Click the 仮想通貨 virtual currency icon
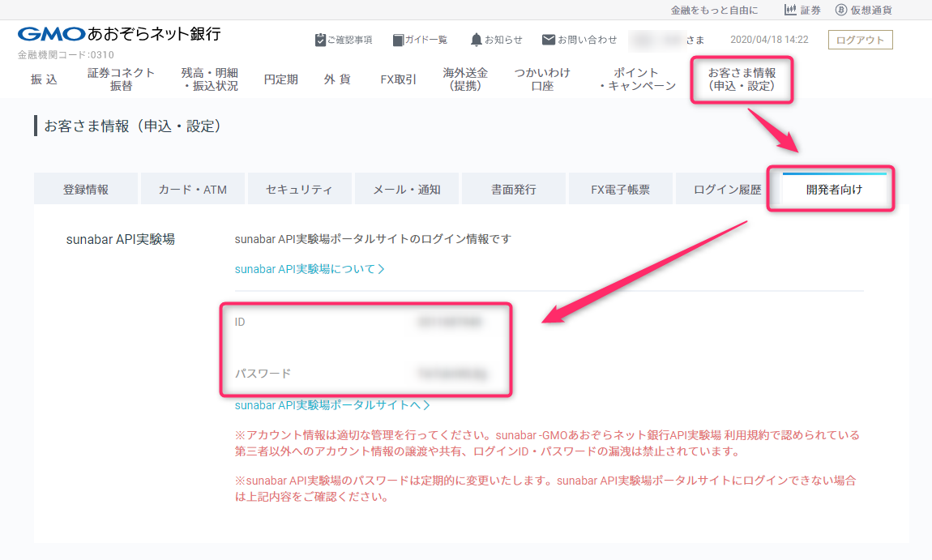 coord(864,10)
